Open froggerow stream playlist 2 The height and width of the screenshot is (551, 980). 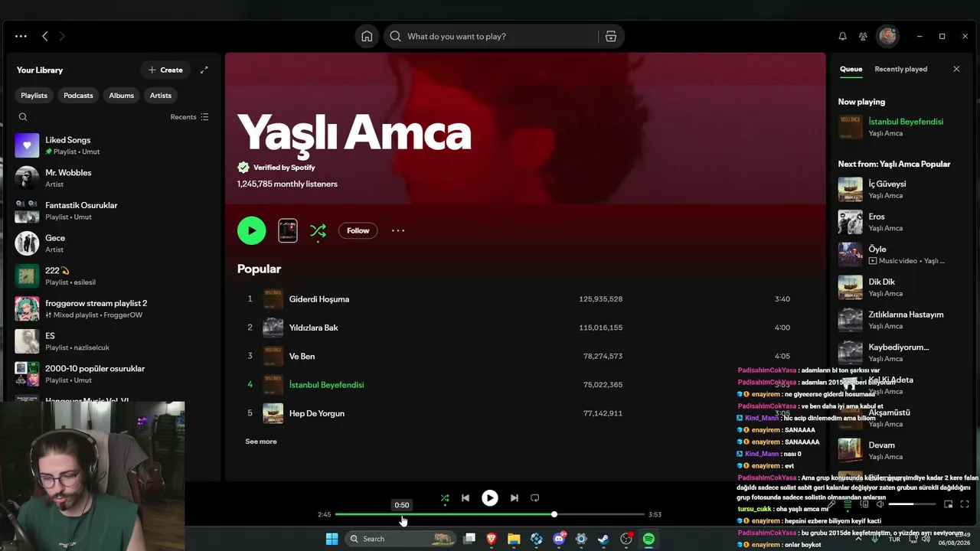pos(113,308)
